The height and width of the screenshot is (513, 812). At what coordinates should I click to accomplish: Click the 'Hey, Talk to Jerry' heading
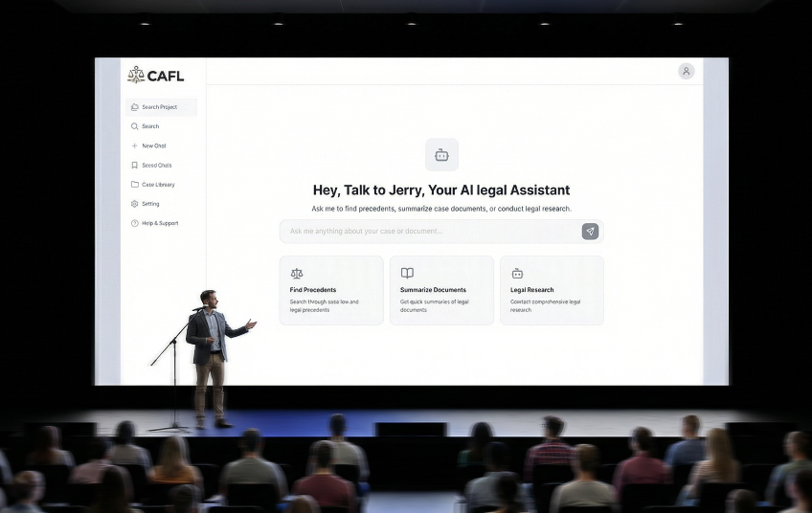(441, 190)
